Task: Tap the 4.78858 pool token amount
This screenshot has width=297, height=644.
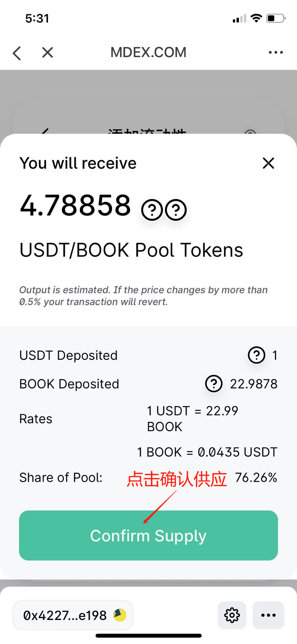Action: pos(75,205)
